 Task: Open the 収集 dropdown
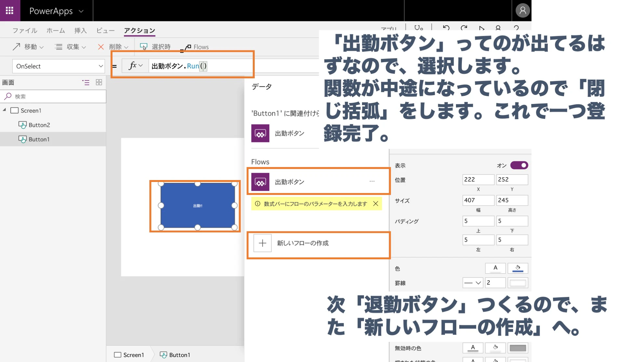coord(71,47)
